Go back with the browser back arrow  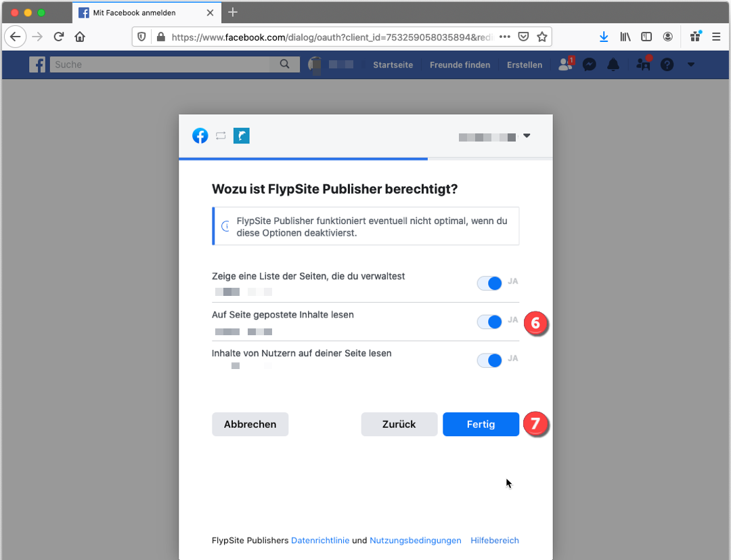(x=16, y=37)
